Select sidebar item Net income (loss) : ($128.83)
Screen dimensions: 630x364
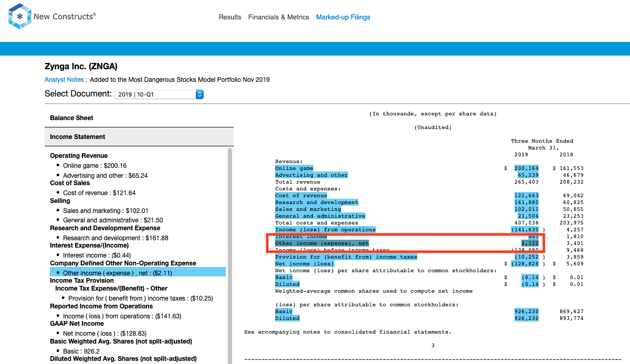[x=104, y=334]
